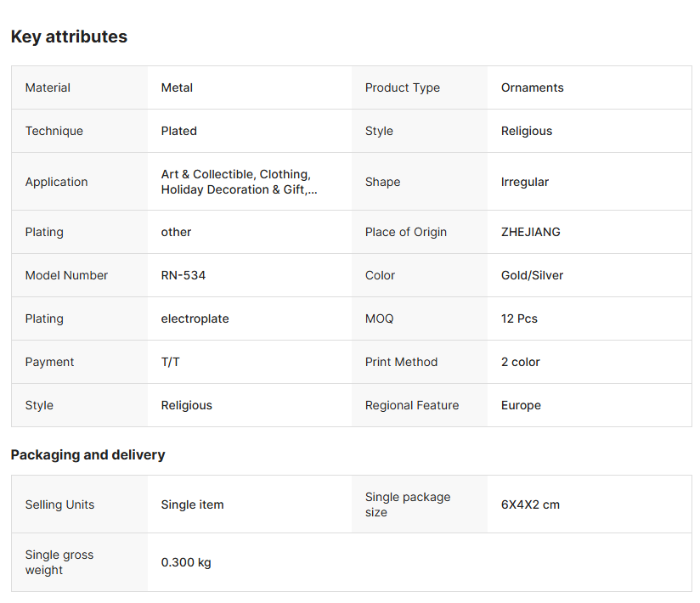The width and height of the screenshot is (700, 603).
Task: Click the Europe regional feature value
Action: 521,405
